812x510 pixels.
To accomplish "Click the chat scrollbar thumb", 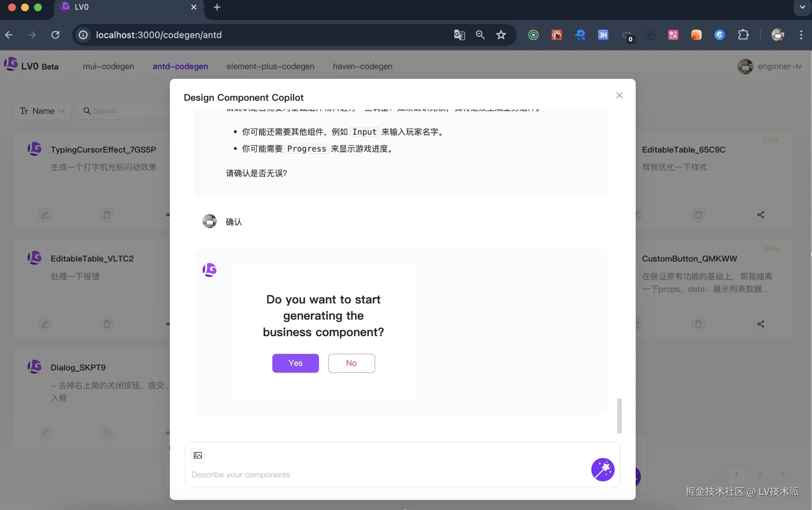I will pos(619,415).
